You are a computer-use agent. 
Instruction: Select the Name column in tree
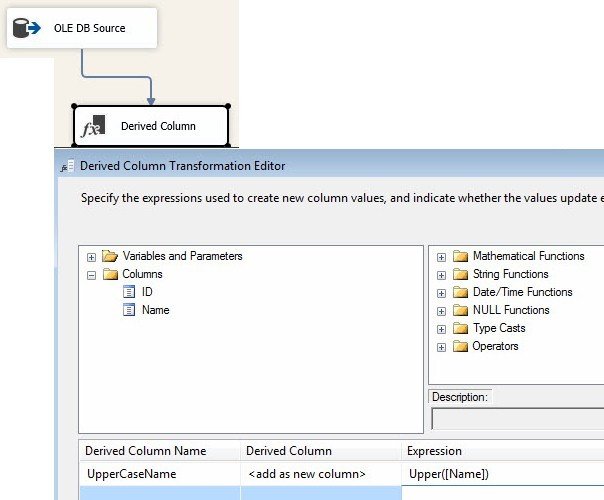point(156,310)
